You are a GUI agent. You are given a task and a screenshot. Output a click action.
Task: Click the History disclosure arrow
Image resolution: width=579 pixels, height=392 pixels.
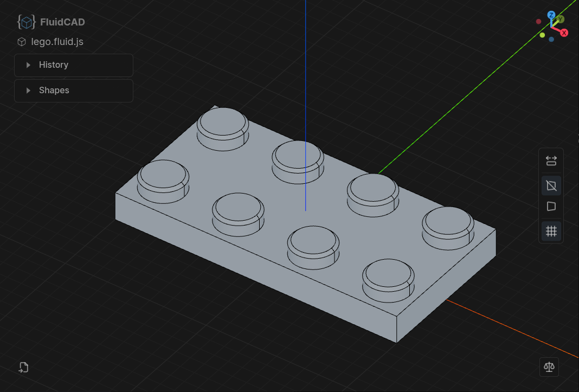pos(28,65)
